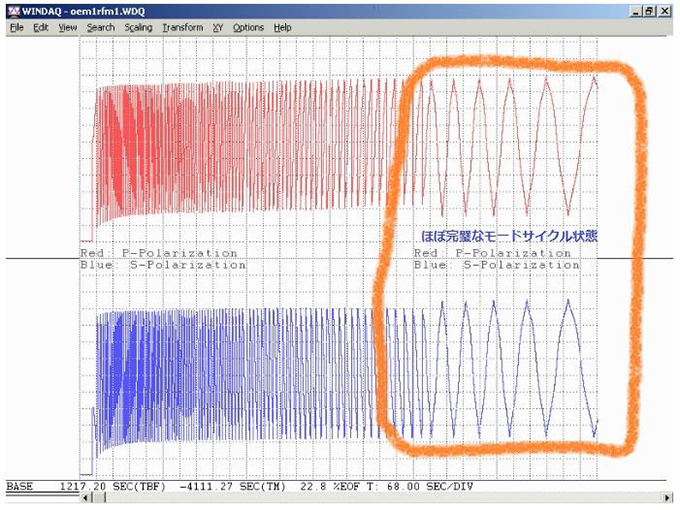
Task: Minimize the WINDAQ window
Action: (x=635, y=11)
